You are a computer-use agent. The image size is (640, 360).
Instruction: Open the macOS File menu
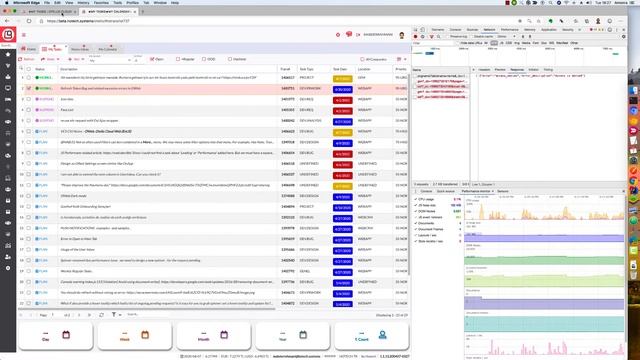click(47, 2)
